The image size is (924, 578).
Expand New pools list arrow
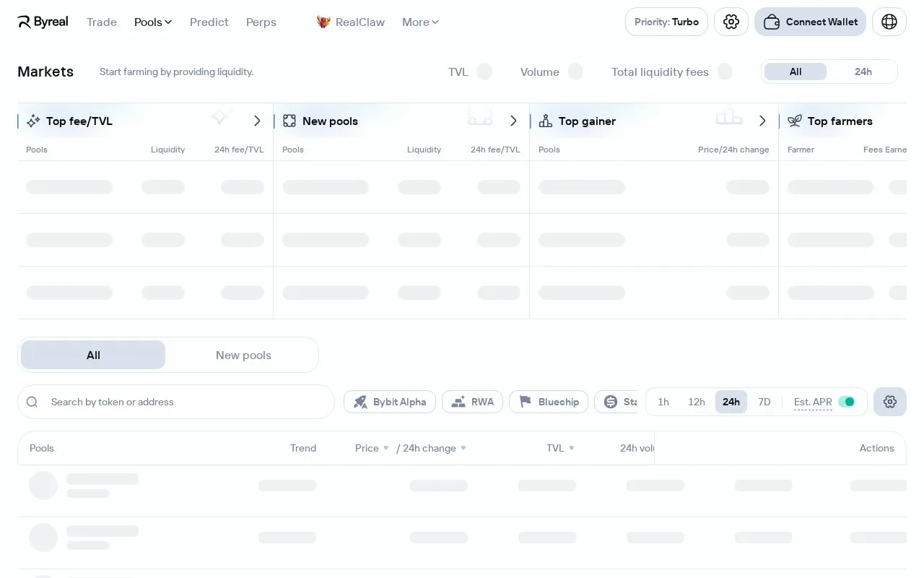click(513, 121)
